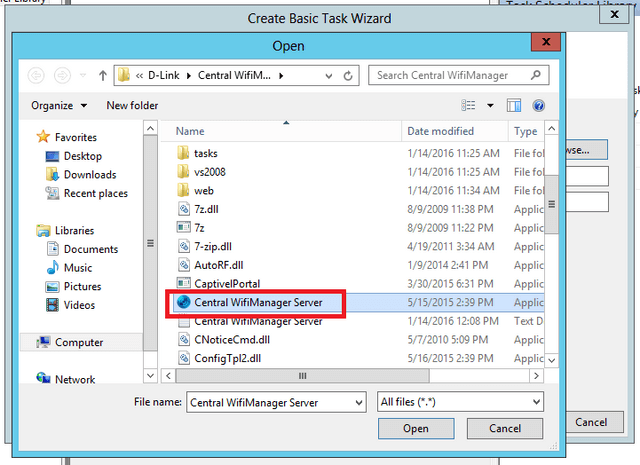This screenshot has width=640, height=465.
Task: Expand the chevron after D-Link
Action: pyautogui.click(x=189, y=76)
